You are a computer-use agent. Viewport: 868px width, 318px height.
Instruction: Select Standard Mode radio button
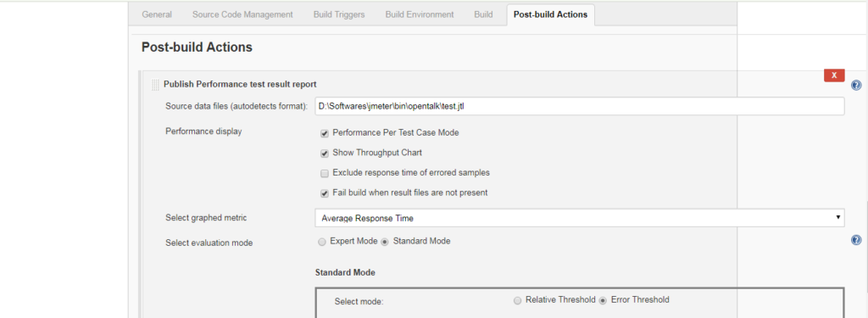click(386, 242)
